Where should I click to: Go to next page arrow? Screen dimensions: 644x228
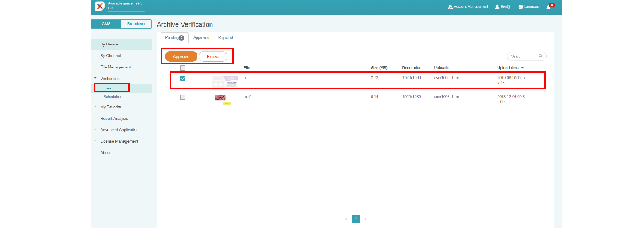(x=365, y=219)
